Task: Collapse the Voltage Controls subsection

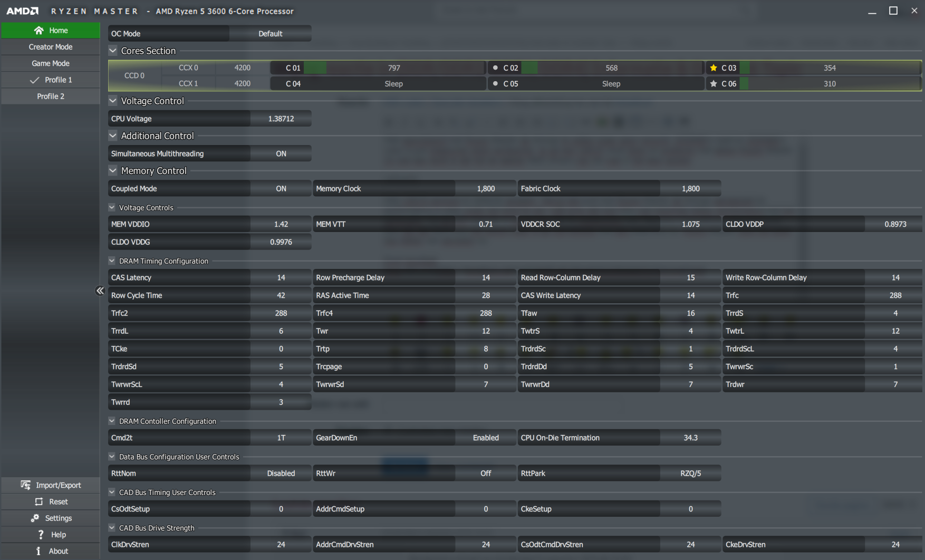Action: coord(112,207)
